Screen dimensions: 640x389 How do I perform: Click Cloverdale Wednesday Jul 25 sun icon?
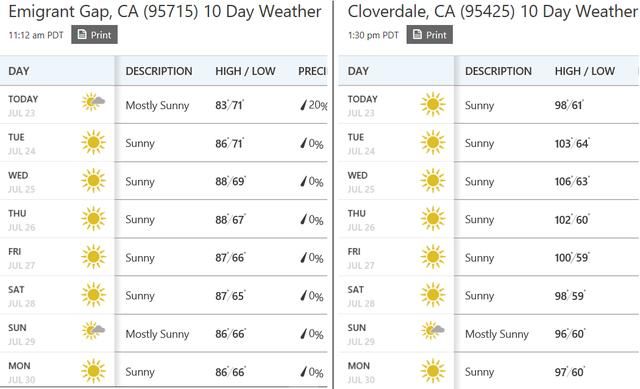pos(433,180)
